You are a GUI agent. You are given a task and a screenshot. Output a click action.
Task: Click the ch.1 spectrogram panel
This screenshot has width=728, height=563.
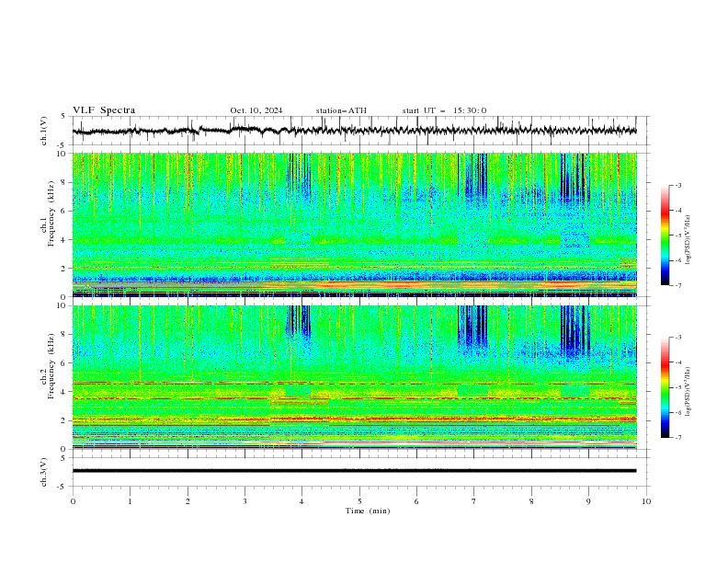(355, 224)
